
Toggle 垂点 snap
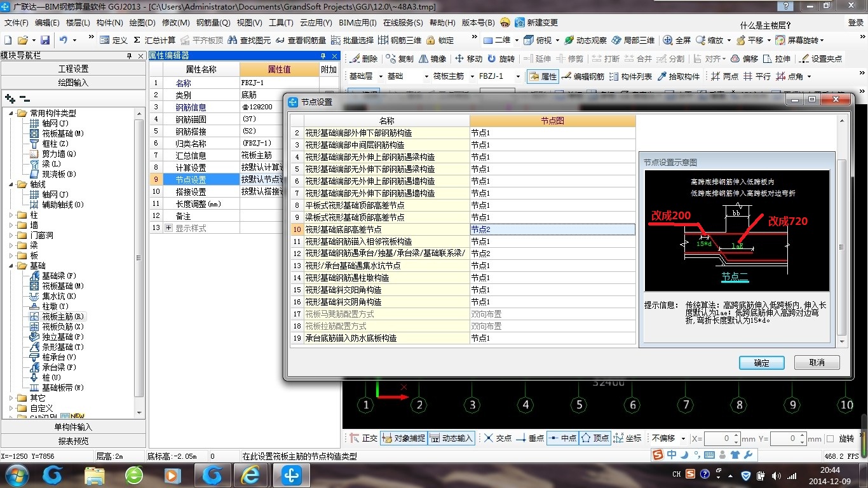[530, 438]
